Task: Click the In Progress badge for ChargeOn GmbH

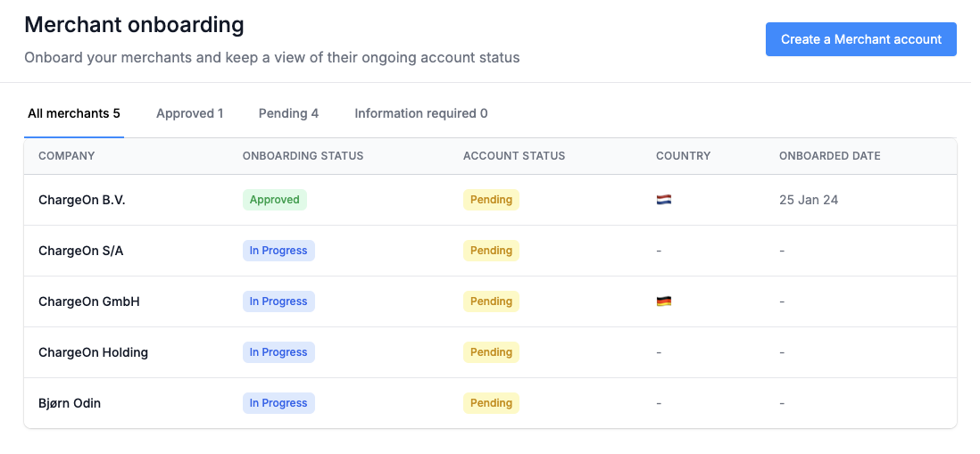Action: (278, 301)
